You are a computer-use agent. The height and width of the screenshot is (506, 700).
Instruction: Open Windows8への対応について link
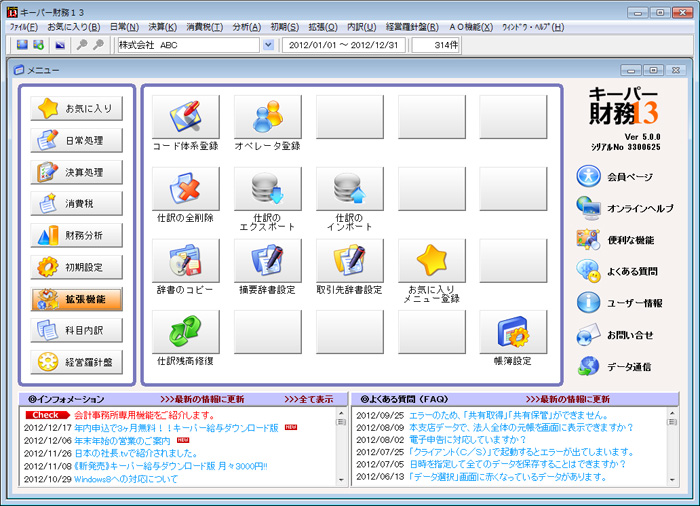tap(126, 479)
